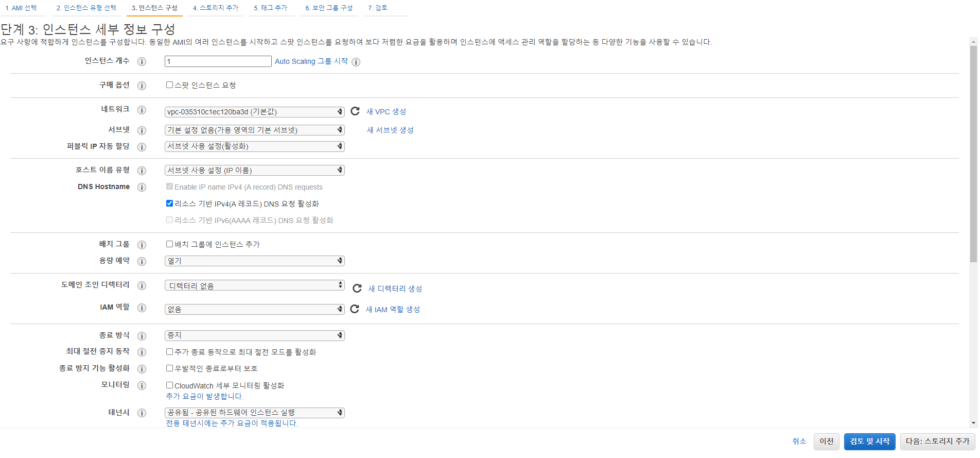Go to 1. AMI 선택 step tab
980x458 pixels.
21,8
